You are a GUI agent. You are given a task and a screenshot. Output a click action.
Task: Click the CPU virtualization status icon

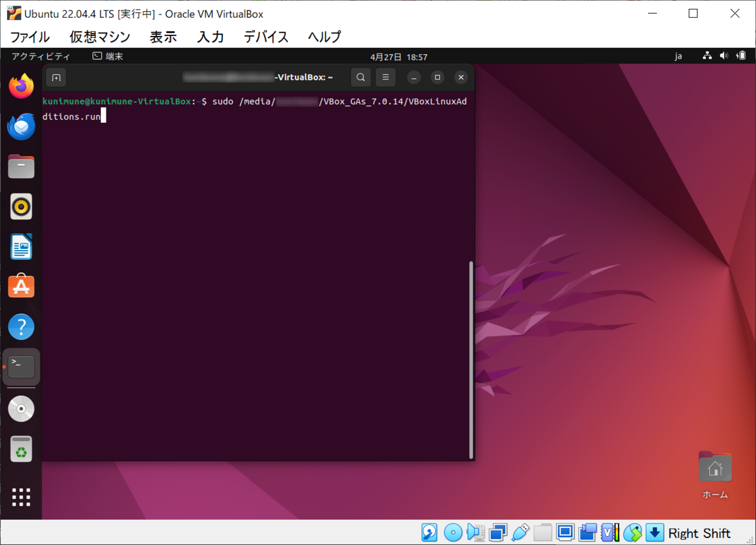pyautogui.click(x=610, y=532)
